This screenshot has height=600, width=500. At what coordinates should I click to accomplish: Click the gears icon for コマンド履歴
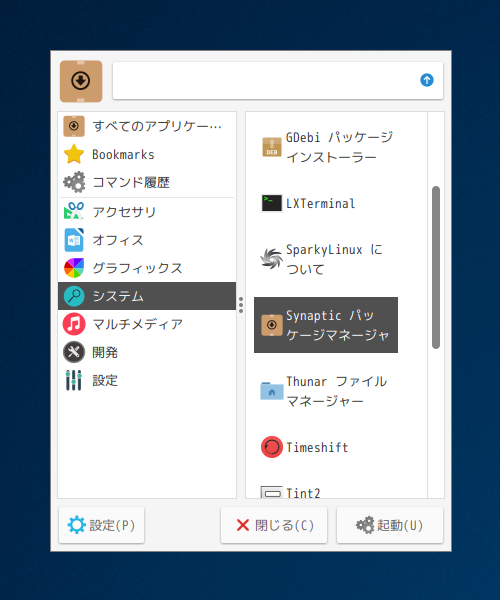coord(74,182)
